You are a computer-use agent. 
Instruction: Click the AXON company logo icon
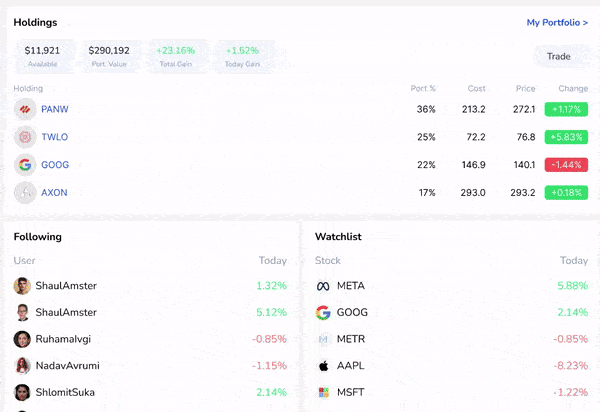click(x=25, y=192)
